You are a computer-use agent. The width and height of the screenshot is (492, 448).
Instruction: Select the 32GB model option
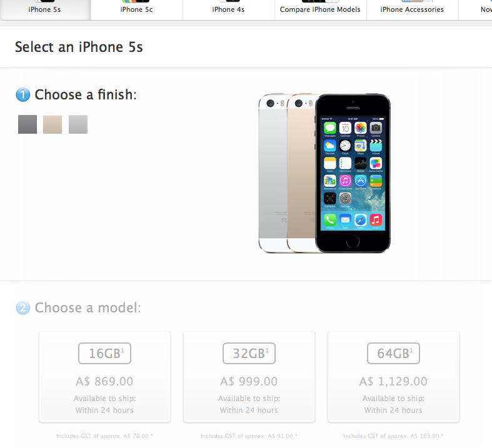[249, 377]
